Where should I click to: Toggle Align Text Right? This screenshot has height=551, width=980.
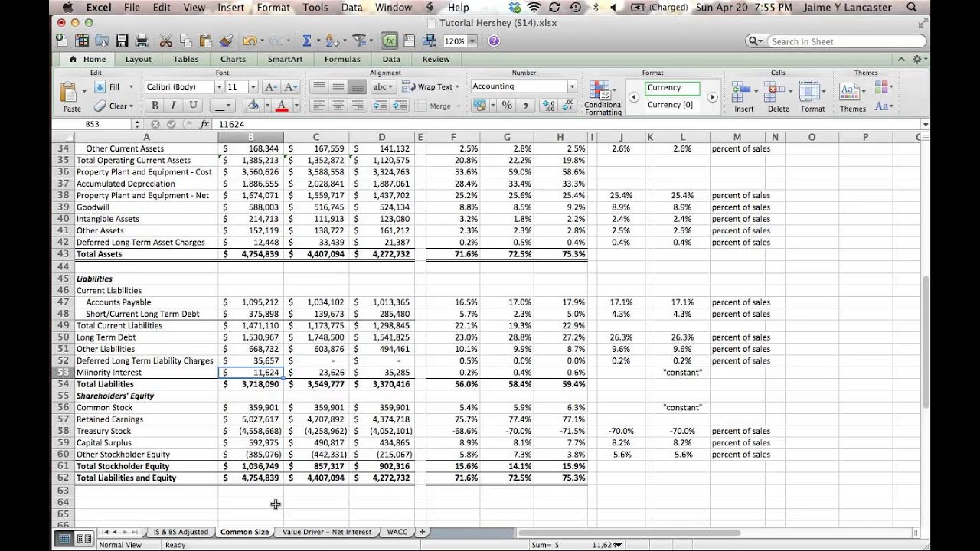tap(358, 106)
